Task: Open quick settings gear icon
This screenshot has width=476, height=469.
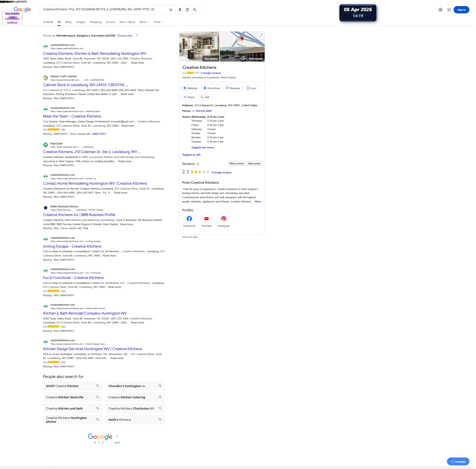Action: point(440,10)
